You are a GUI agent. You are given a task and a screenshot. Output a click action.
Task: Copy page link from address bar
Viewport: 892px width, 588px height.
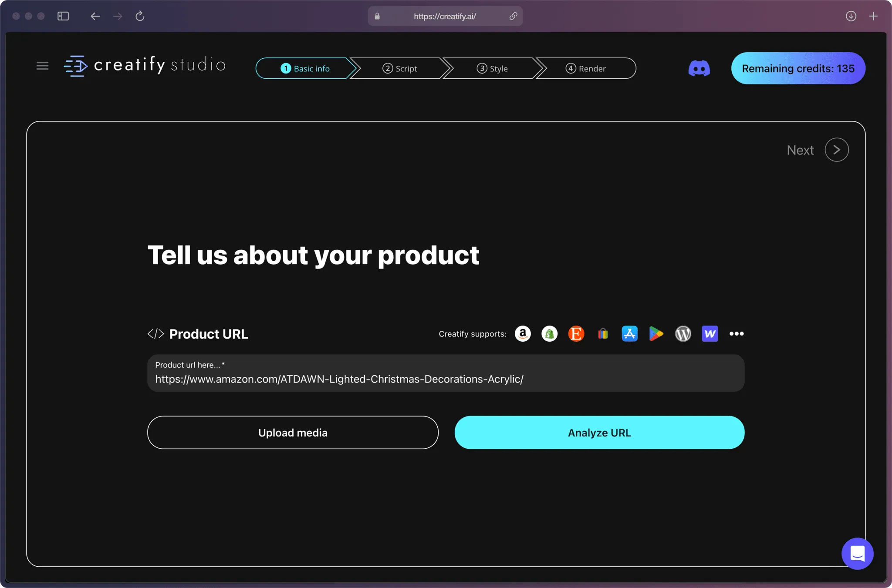[x=514, y=16]
